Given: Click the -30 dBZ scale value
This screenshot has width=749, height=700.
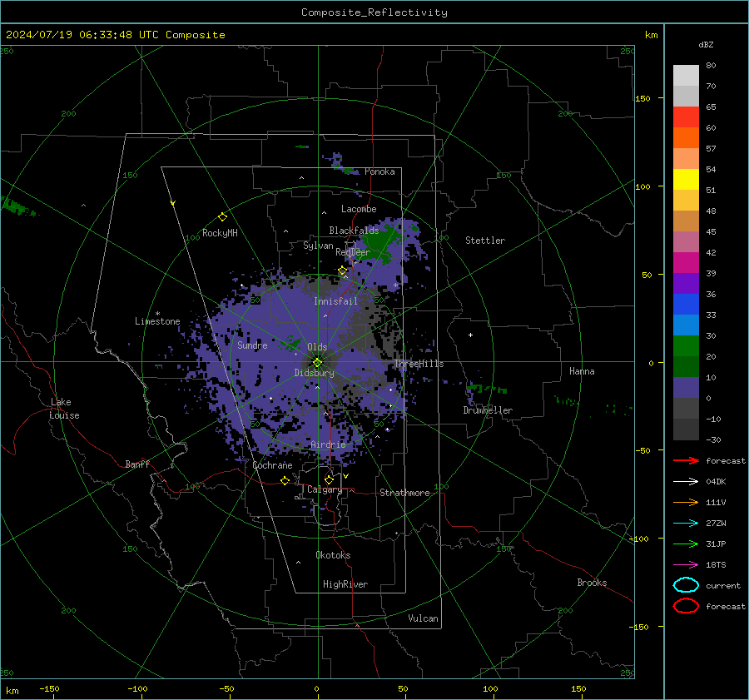Looking at the screenshot, I should (x=714, y=439).
